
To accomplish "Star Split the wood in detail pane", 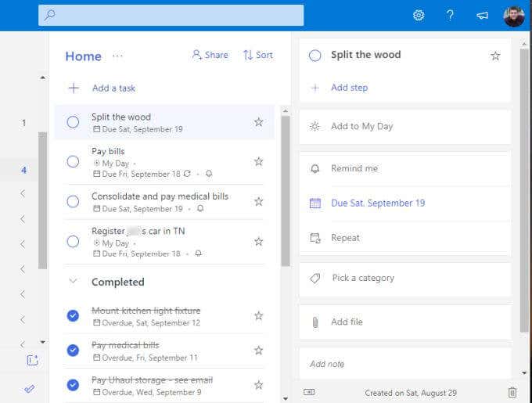I will point(495,56).
